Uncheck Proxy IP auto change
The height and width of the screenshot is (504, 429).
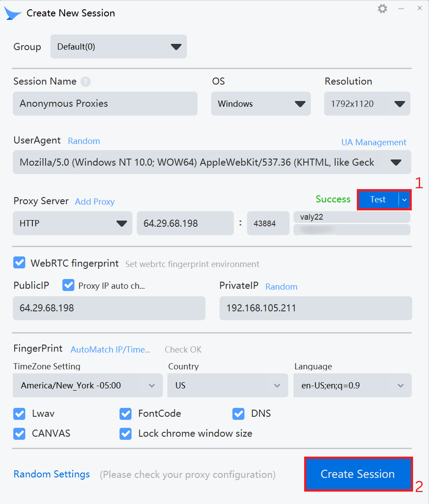click(68, 285)
